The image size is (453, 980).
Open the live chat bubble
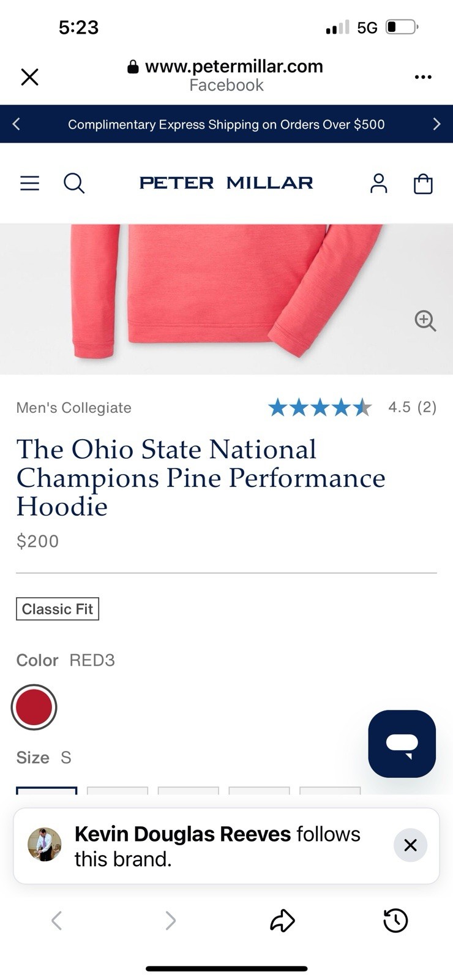tap(402, 744)
